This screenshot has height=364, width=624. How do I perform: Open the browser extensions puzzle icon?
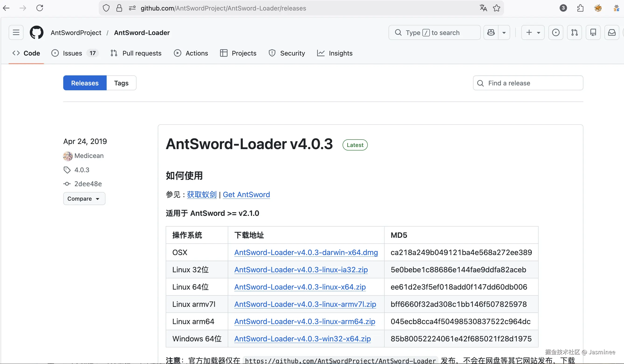pos(580,8)
